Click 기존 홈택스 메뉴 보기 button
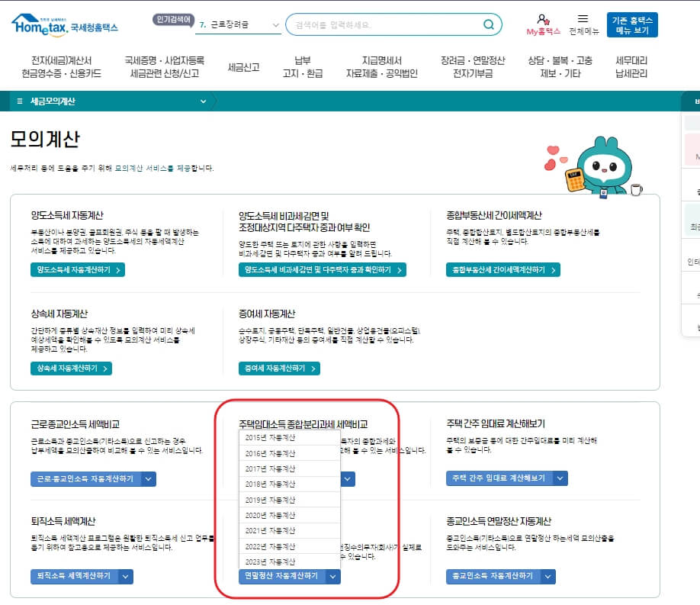The width and height of the screenshot is (700, 605). 632,25
